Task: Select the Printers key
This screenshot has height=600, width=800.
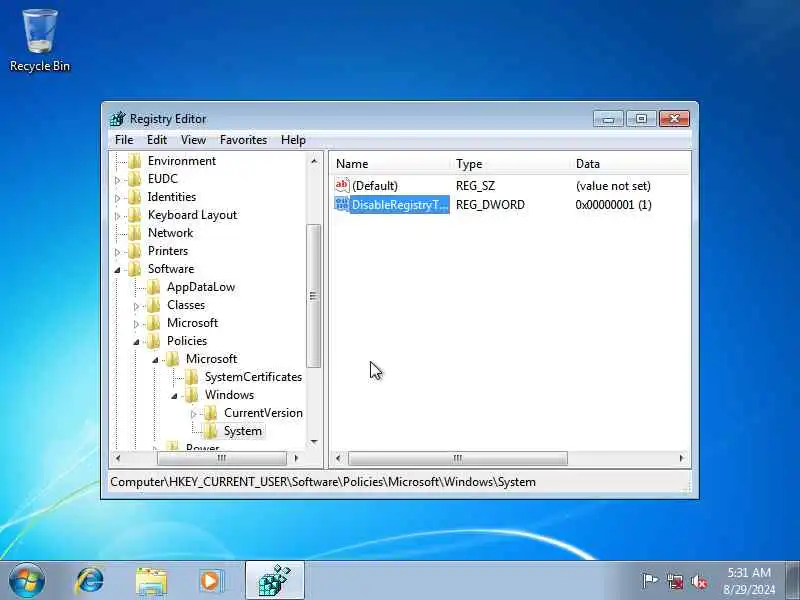Action: [x=168, y=251]
